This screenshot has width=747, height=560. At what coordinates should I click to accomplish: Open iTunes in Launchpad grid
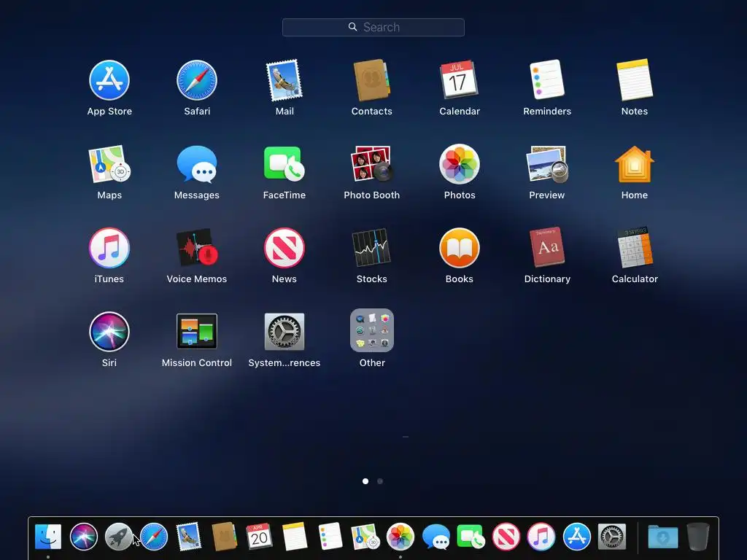coord(109,248)
